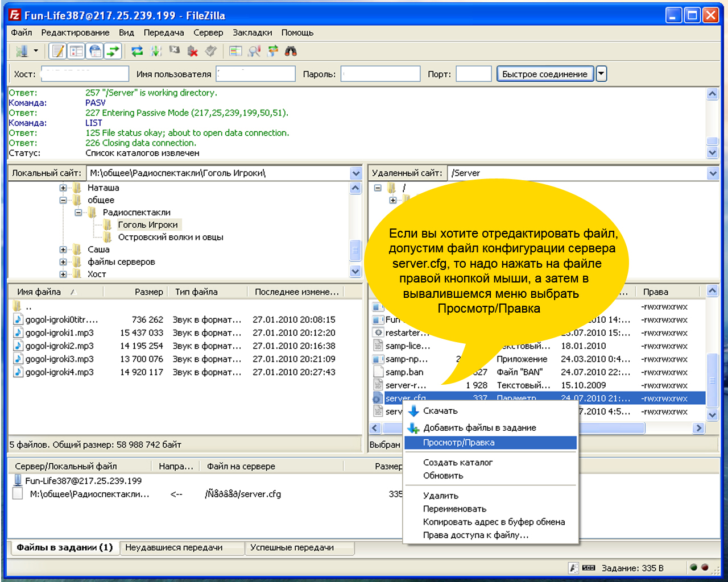Open the Site Manager icon
Screen dimensions: 728x582
(x=22, y=51)
